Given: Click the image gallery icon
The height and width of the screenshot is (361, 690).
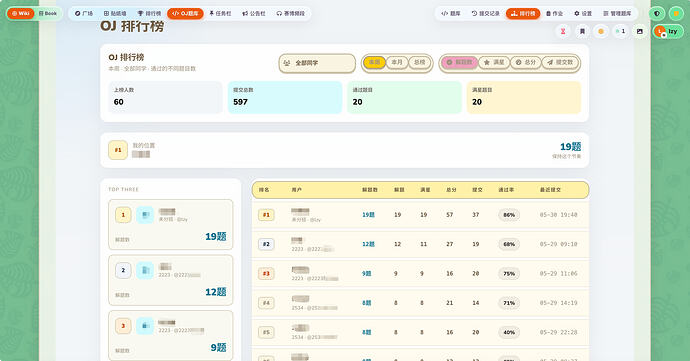Looking at the screenshot, I should (x=640, y=31).
